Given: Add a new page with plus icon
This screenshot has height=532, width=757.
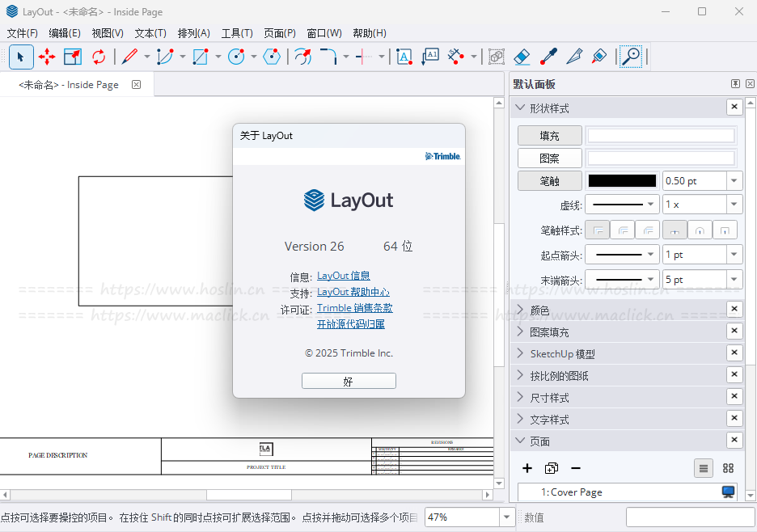Looking at the screenshot, I should (x=527, y=468).
